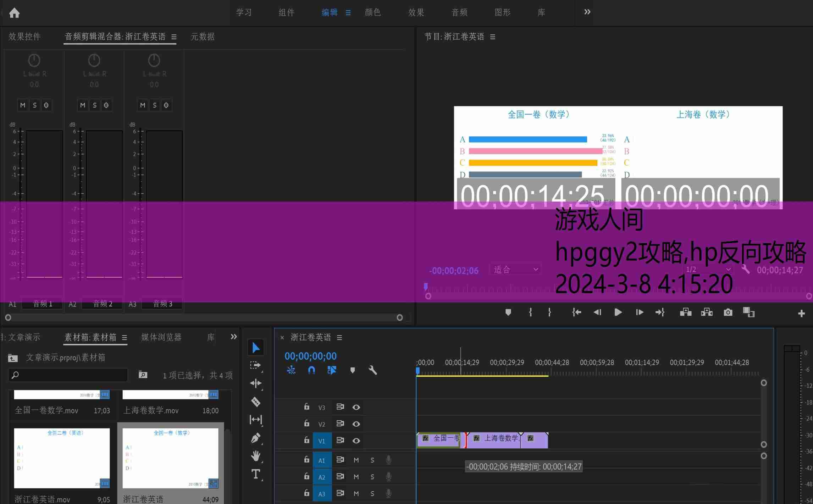Open Comparison View button

749,312
